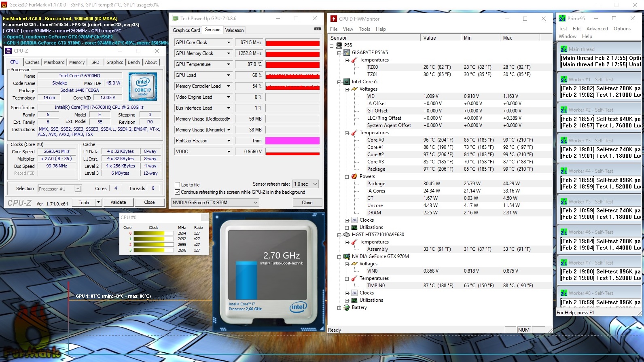Image resolution: width=644 pixels, height=362 pixels.
Task: Click the Close button in CPU-Z
Action: point(149,202)
